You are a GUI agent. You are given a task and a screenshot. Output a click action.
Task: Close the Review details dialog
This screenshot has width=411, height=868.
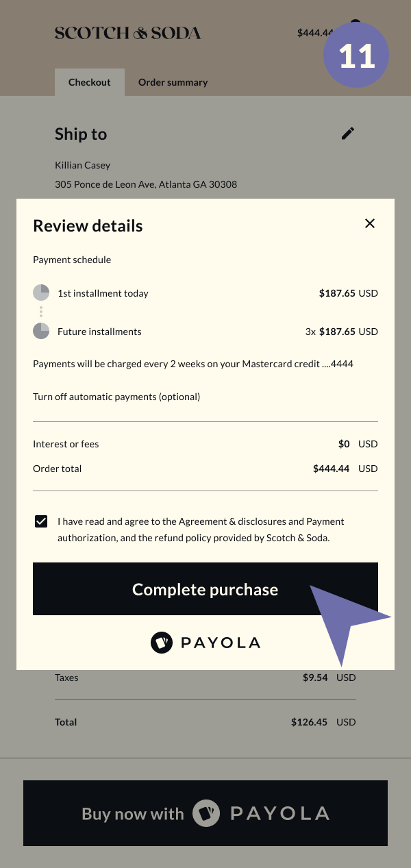tap(370, 223)
